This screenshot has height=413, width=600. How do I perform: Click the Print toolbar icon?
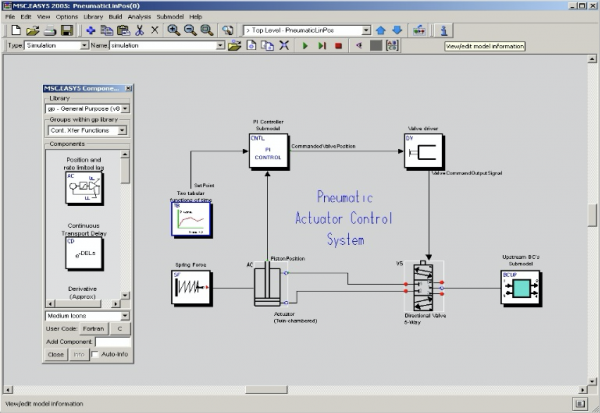click(50, 31)
